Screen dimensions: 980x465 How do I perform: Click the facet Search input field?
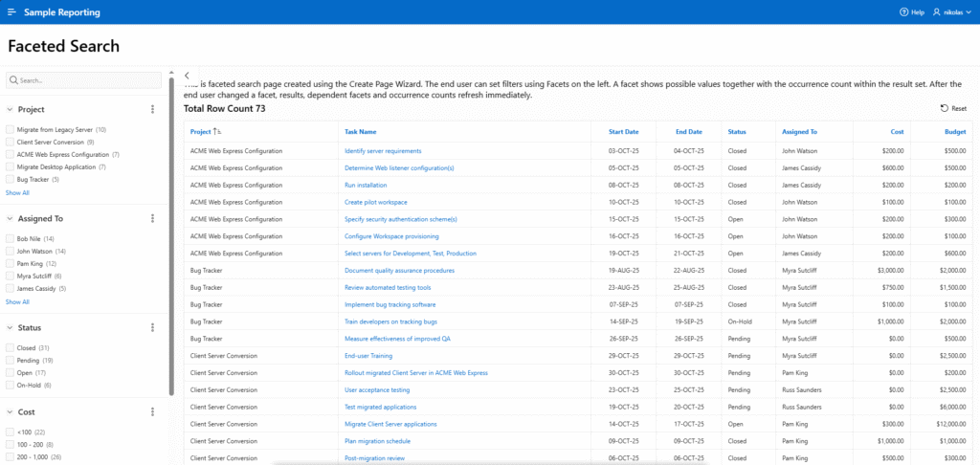(x=86, y=80)
